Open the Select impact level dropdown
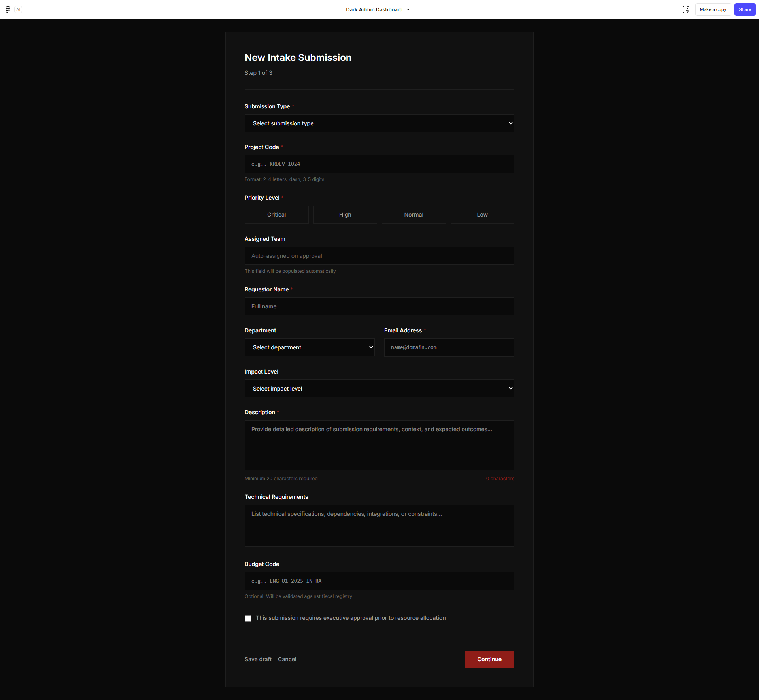 [x=379, y=389]
